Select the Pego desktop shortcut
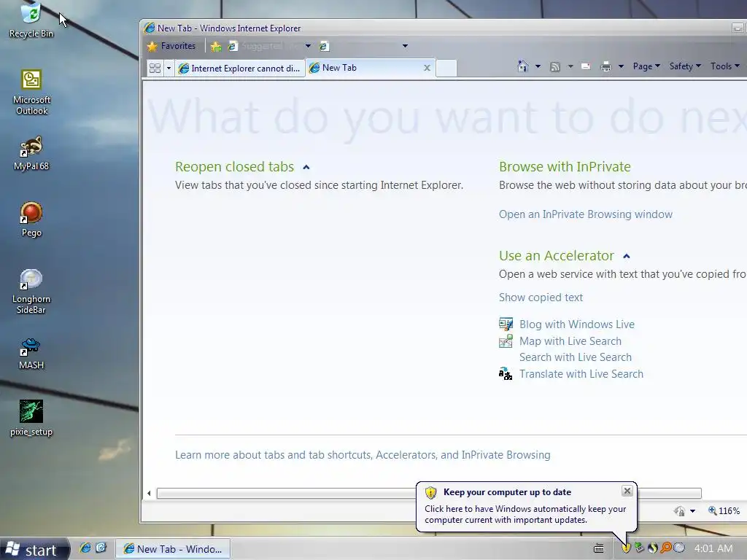 pos(31,219)
